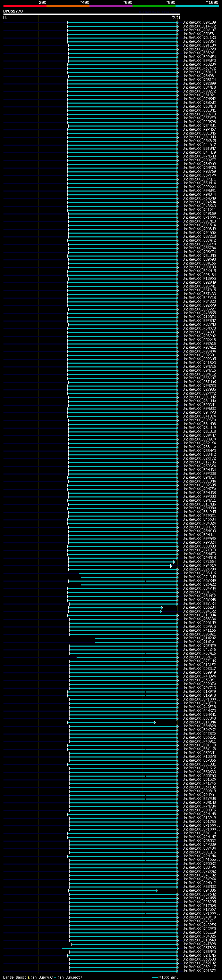Image resolution: width=222 pixels, height=980 pixels.
Task: Select label UniRef100_C1K9U4
Action: click(x=199, y=615)
